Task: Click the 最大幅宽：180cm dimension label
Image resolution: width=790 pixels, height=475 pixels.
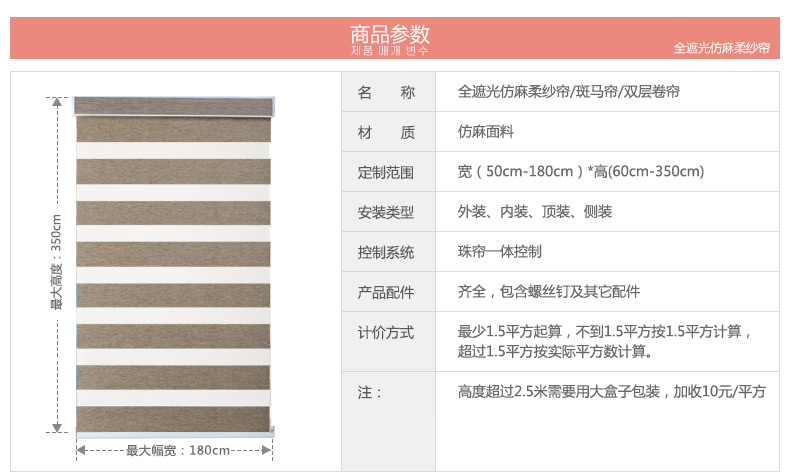Action: point(178,450)
